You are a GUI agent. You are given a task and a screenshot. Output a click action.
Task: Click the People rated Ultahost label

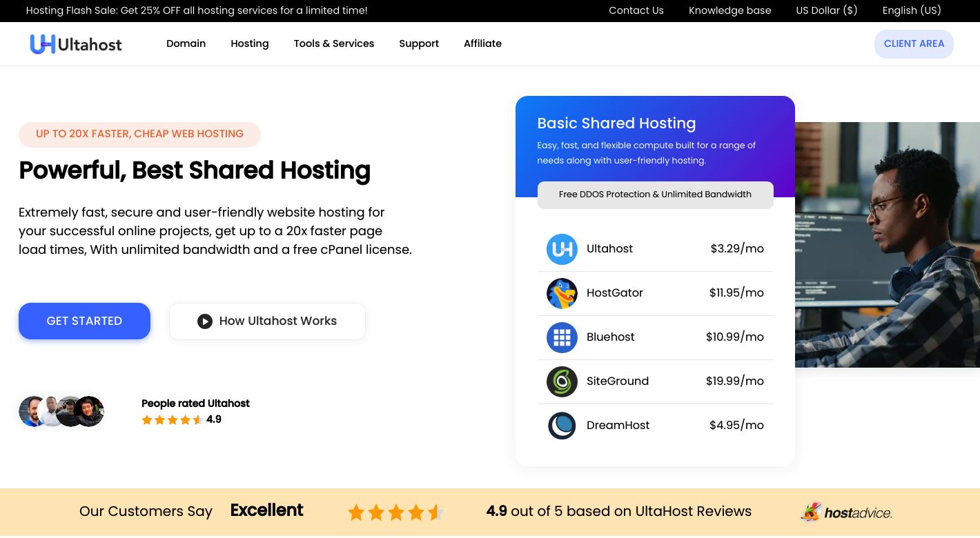195,403
